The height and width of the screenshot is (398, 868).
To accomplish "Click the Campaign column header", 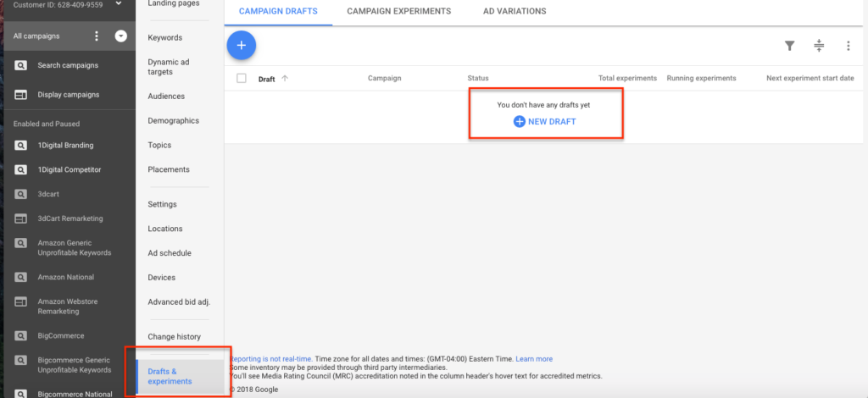I will [x=385, y=79].
